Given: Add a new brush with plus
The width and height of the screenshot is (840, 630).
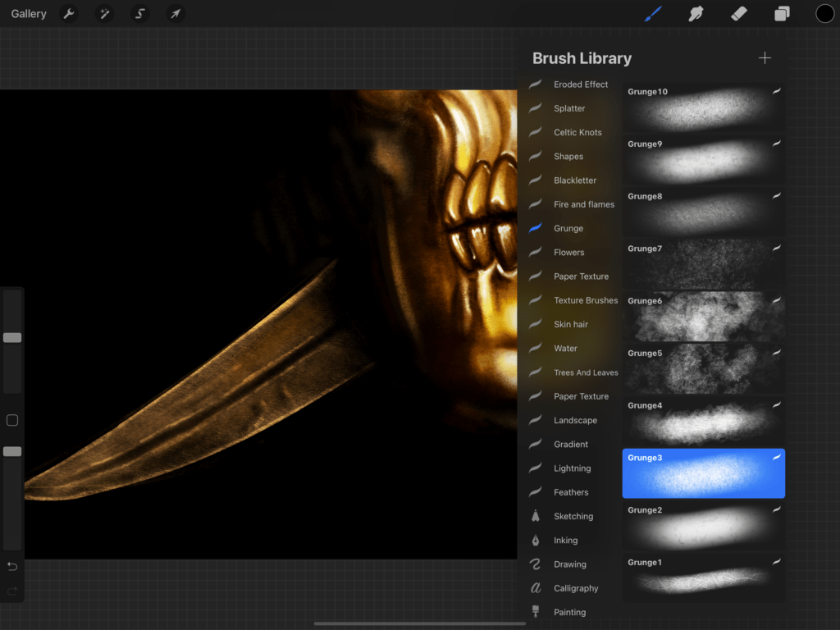Looking at the screenshot, I should pos(765,58).
